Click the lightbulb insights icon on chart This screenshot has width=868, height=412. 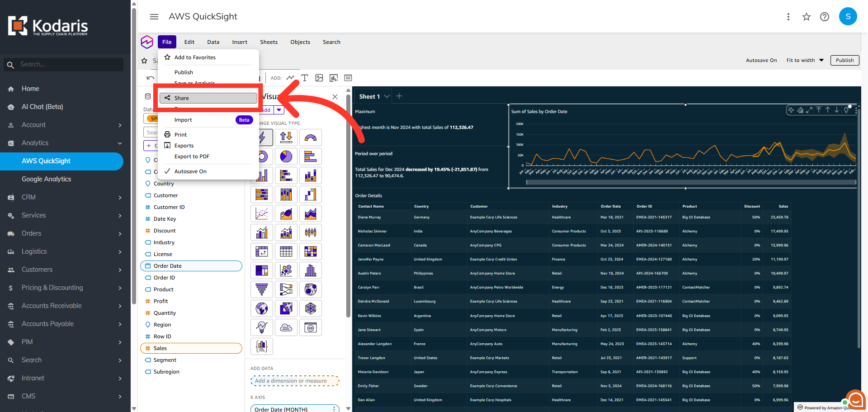pos(846,110)
